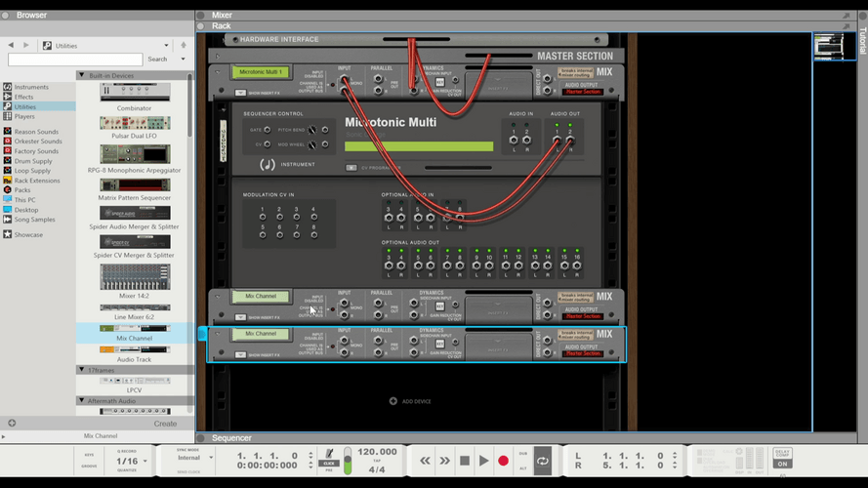Click Add Device in the rack
Image resolution: width=868 pixels, height=488 pixels.
point(410,401)
